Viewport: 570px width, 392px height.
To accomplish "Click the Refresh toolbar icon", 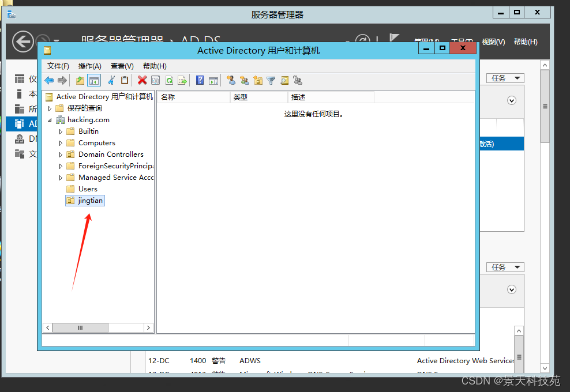I will (x=169, y=80).
